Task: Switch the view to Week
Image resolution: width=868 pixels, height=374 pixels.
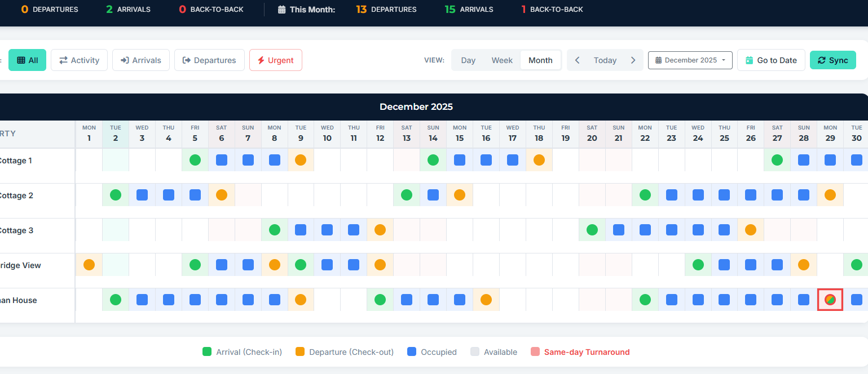Action: pos(501,60)
